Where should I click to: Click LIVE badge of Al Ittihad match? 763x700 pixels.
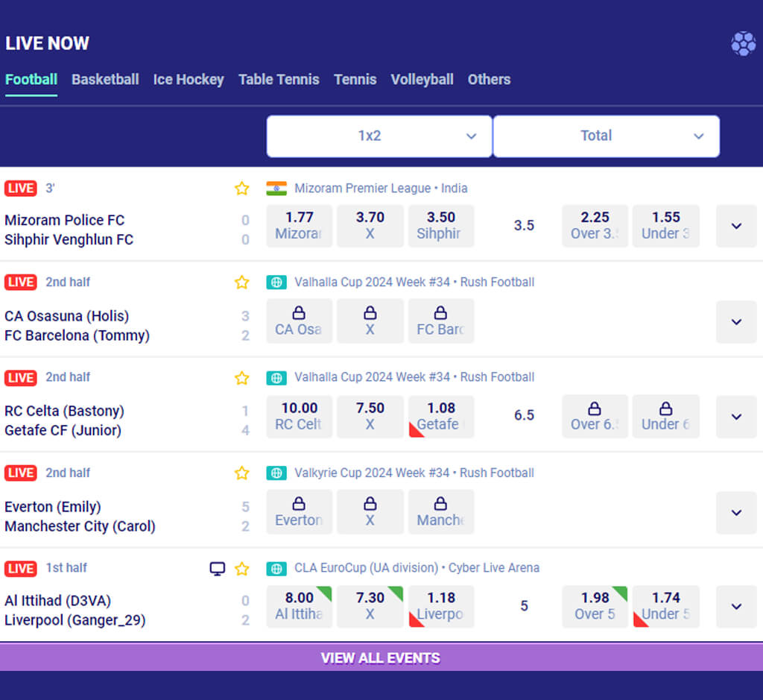[21, 569]
